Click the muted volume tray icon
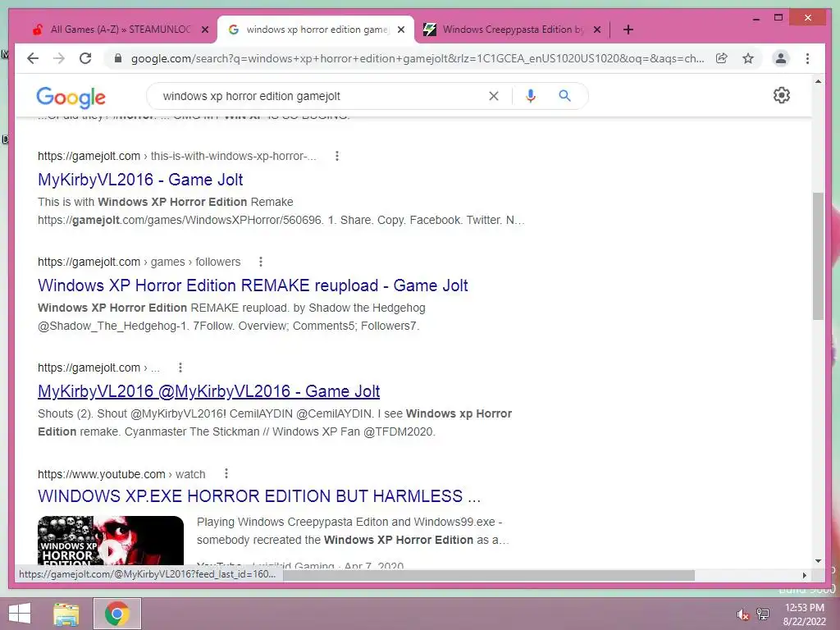 click(x=742, y=614)
